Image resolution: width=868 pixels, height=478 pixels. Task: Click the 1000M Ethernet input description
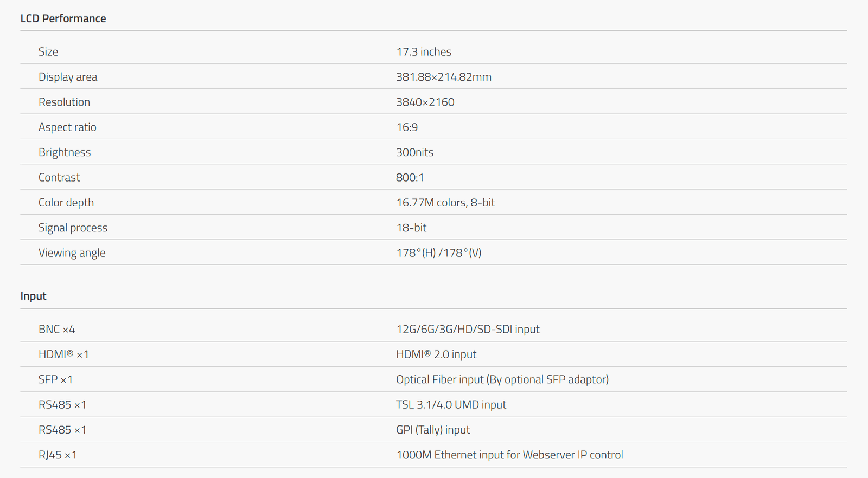point(509,455)
